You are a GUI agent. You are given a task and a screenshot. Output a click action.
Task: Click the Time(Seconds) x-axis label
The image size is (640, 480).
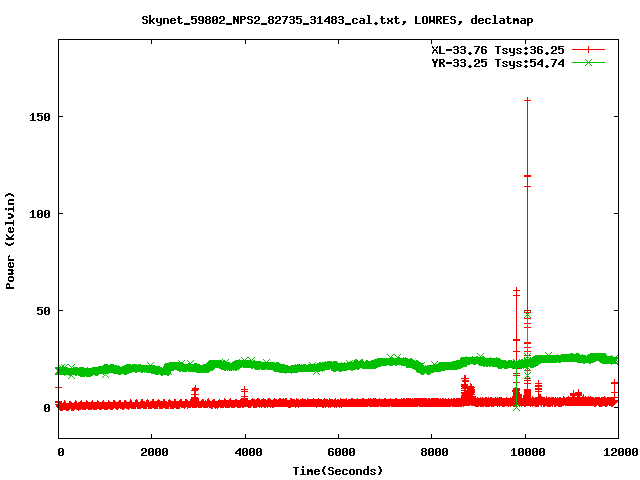tap(338, 471)
